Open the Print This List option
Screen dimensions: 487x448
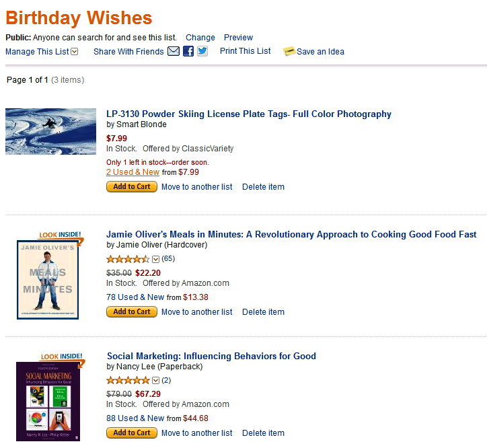click(246, 51)
